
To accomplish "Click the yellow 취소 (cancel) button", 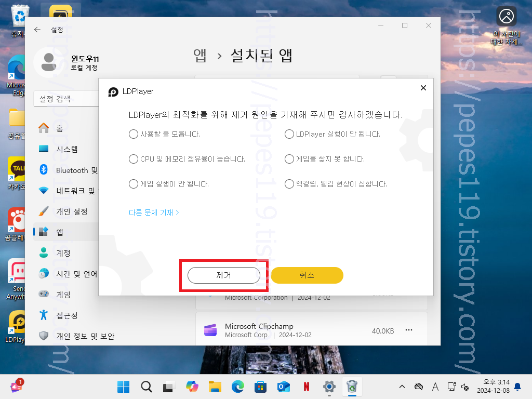I will (307, 275).
